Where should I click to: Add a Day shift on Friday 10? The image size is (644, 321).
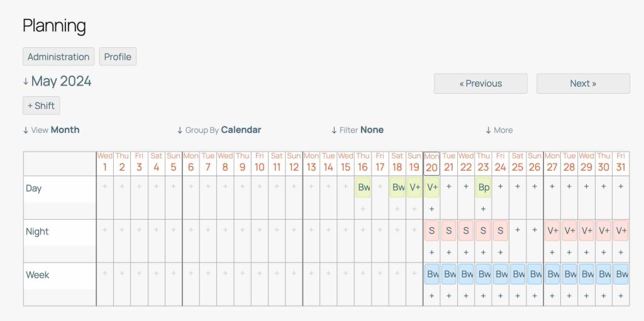coord(260,186)
